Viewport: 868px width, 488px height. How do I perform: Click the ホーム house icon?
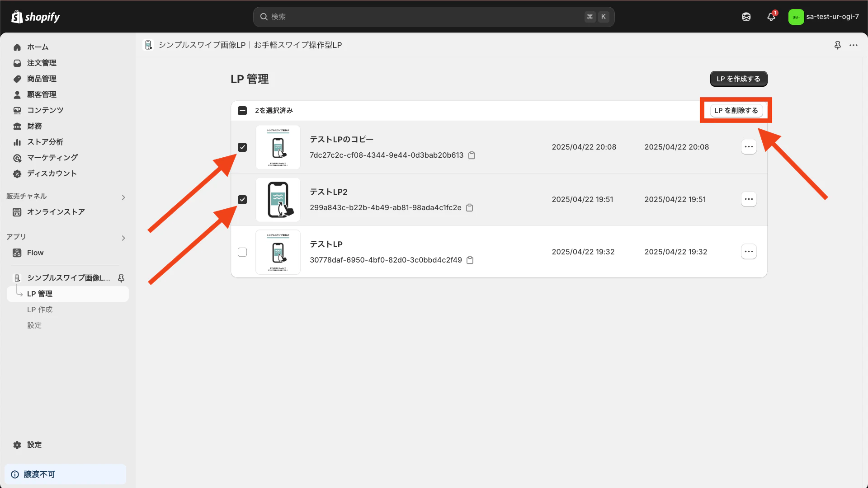pos(17,47)
